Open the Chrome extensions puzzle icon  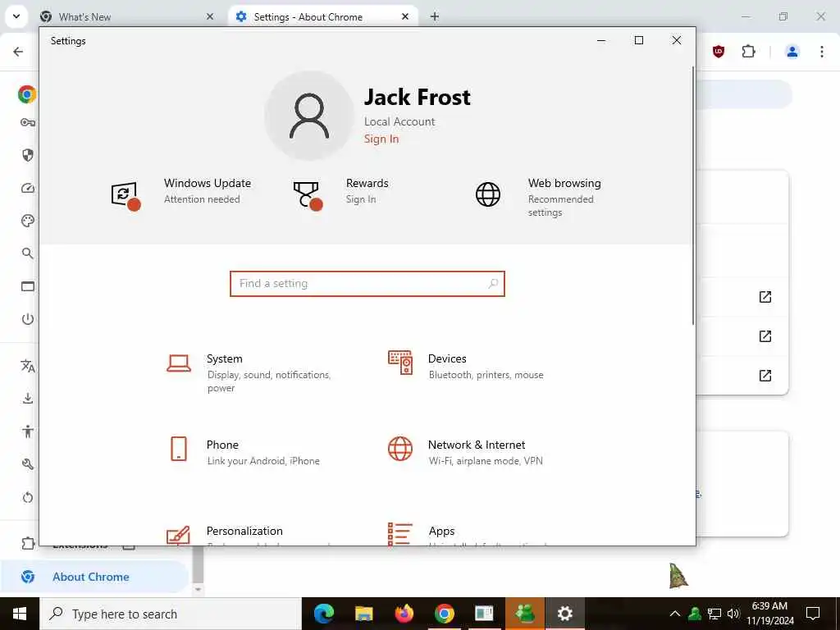[748, 52]
